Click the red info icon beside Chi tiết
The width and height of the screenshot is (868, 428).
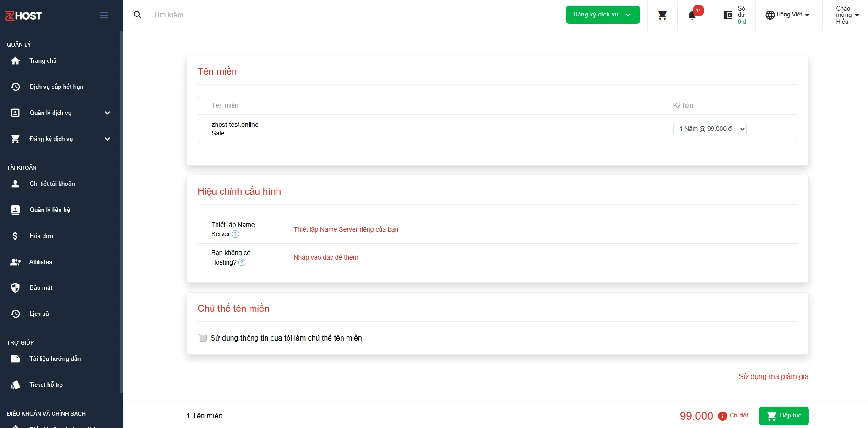(x=722, y=416)
